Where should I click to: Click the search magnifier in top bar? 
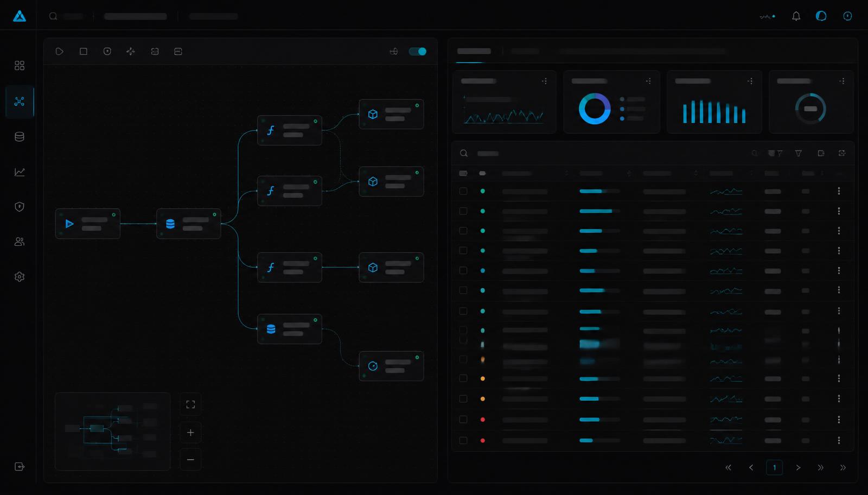[53, 16]
